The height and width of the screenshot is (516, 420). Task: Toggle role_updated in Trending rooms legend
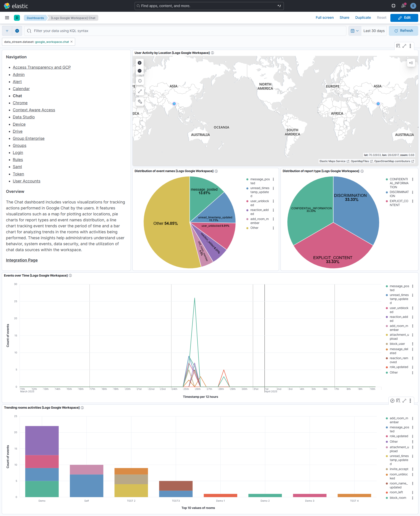(x=399, y=436)
